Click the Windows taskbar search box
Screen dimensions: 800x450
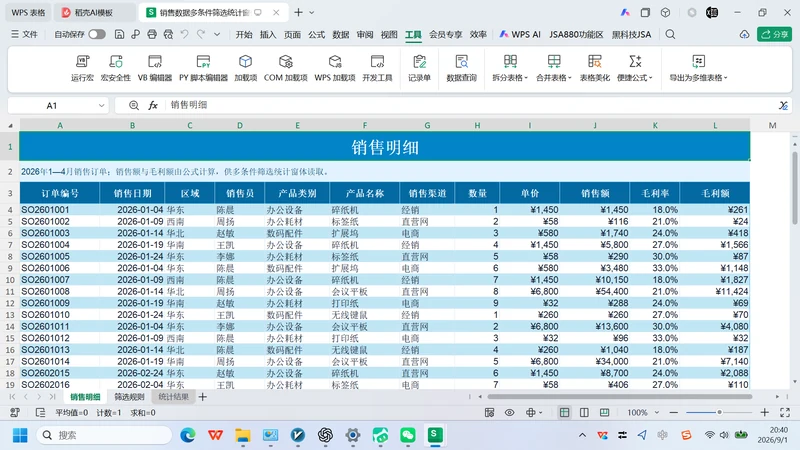pos(105,435)
